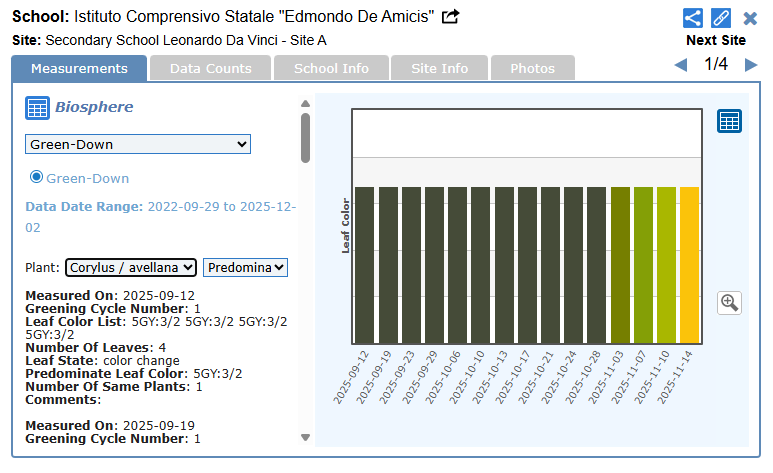The height and width of the screenshot is (473, 773).
Task: Click the Biosphere table icon
Action: 37,108
